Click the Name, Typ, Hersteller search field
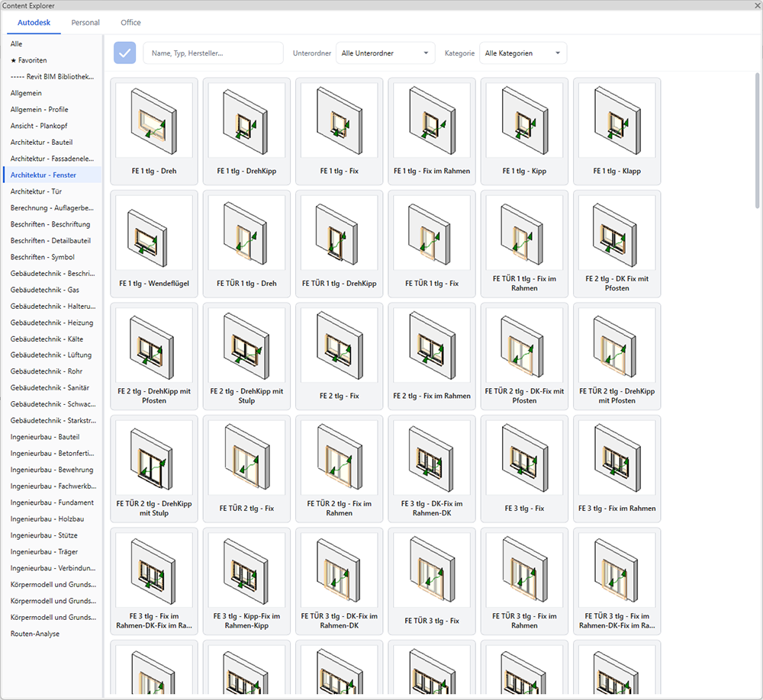This screenshot has height=700, width=763. click(x=213, y=53)
